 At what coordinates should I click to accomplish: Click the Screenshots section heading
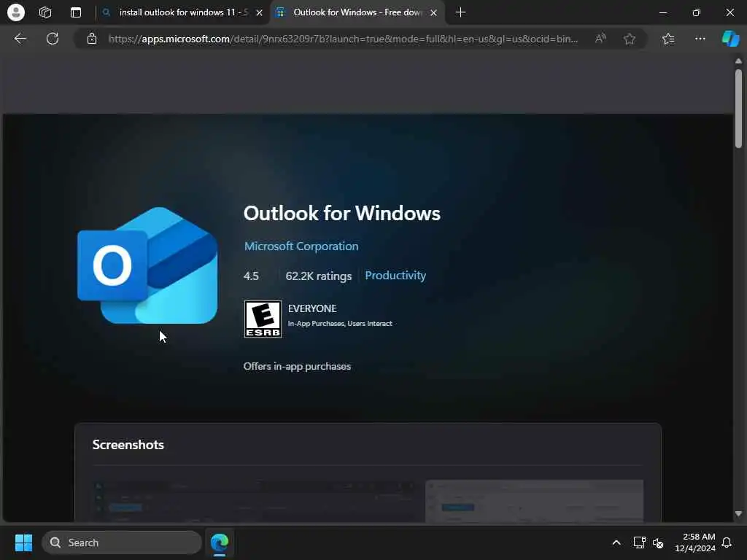(128, 444)
